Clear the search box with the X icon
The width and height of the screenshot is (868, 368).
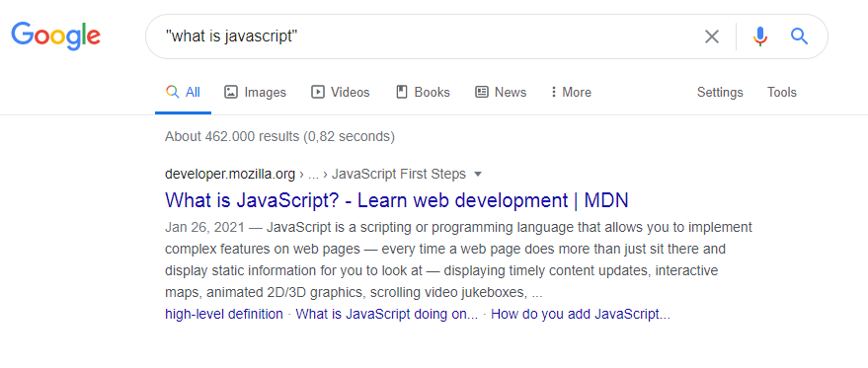pos(711,37)
